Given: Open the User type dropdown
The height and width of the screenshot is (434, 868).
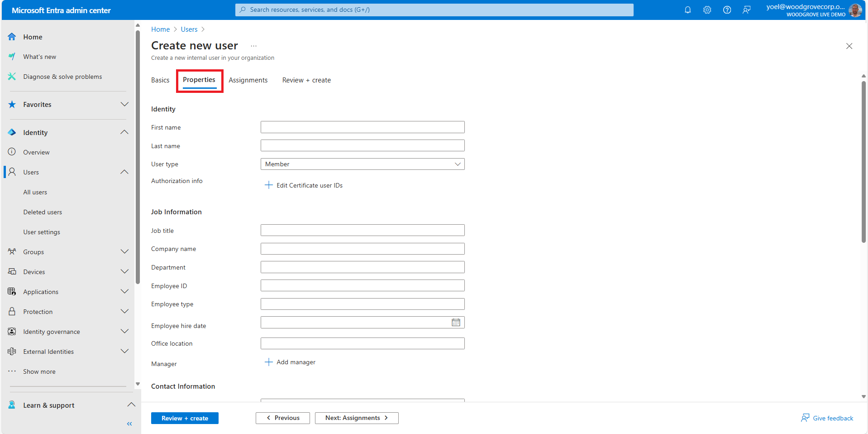Looking at the screenshot, I should pos(362,164).
